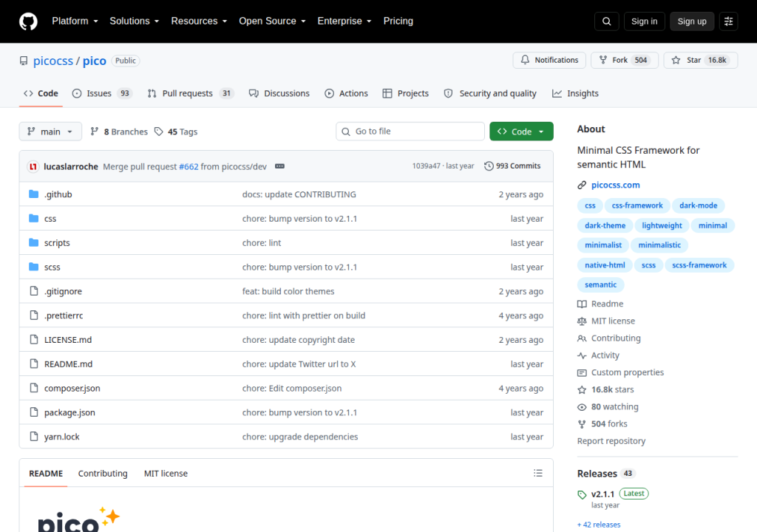The height and width of the screenshot is (532, 757).
Task: Open the Enterprise menu dropdown
Action: (x=344, y=21)
